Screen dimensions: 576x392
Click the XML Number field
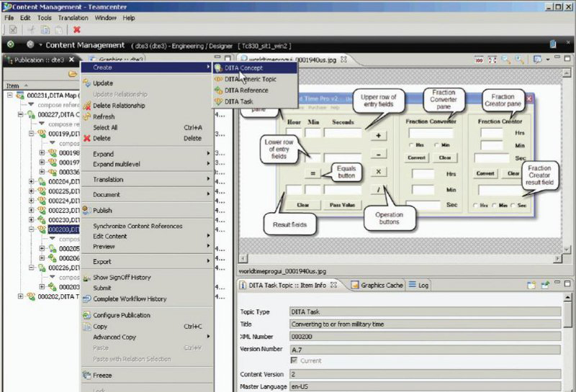[x=425, y=337]
